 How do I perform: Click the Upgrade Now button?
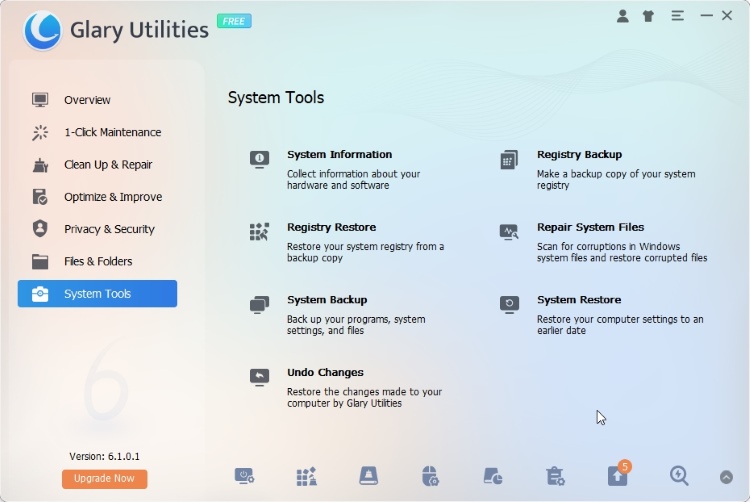click(104, 479)
